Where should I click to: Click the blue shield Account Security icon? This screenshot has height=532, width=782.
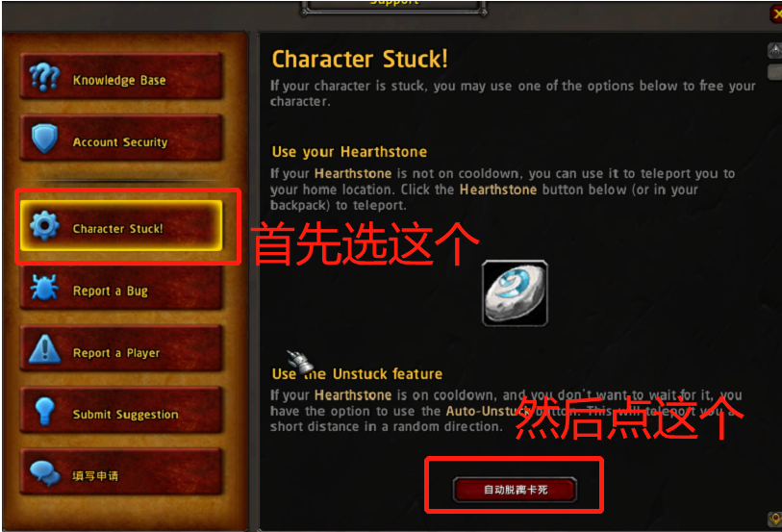pyautogui.click(x=44, y=139)
